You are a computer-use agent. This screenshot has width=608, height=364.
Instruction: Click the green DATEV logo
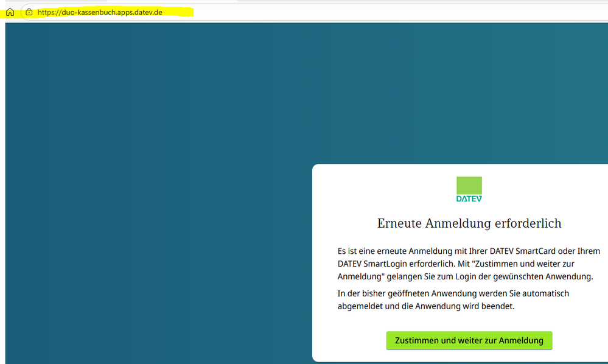tap(469, 189)
